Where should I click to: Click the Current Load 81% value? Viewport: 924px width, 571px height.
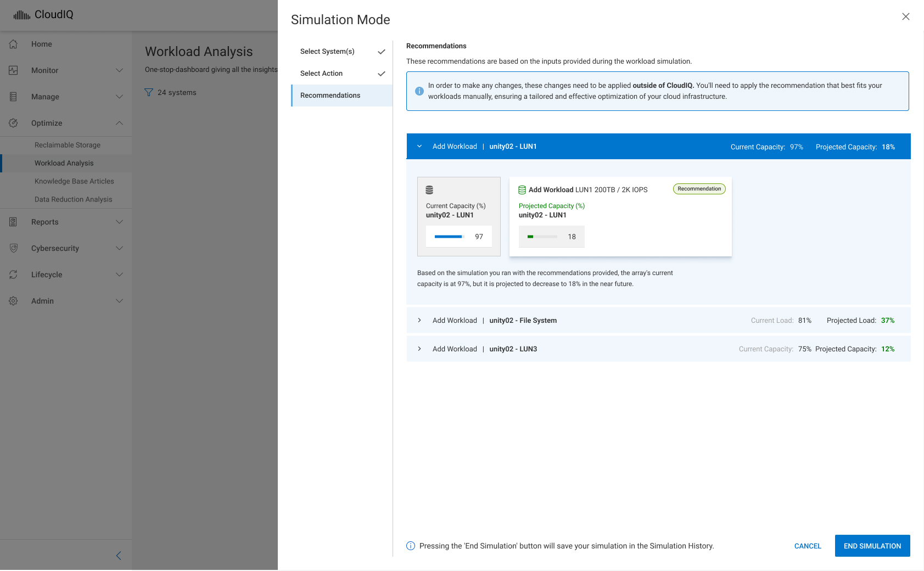point(805,321)
